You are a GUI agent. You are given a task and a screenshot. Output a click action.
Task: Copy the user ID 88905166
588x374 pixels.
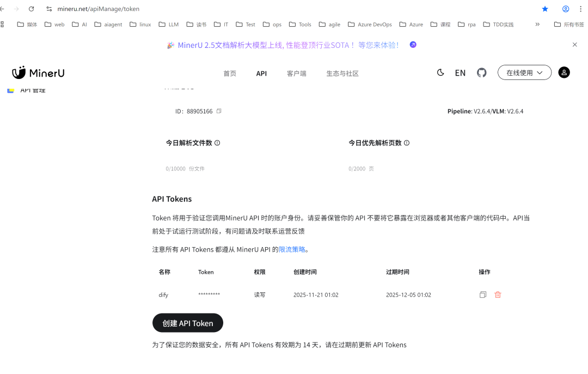coord(219,111)
